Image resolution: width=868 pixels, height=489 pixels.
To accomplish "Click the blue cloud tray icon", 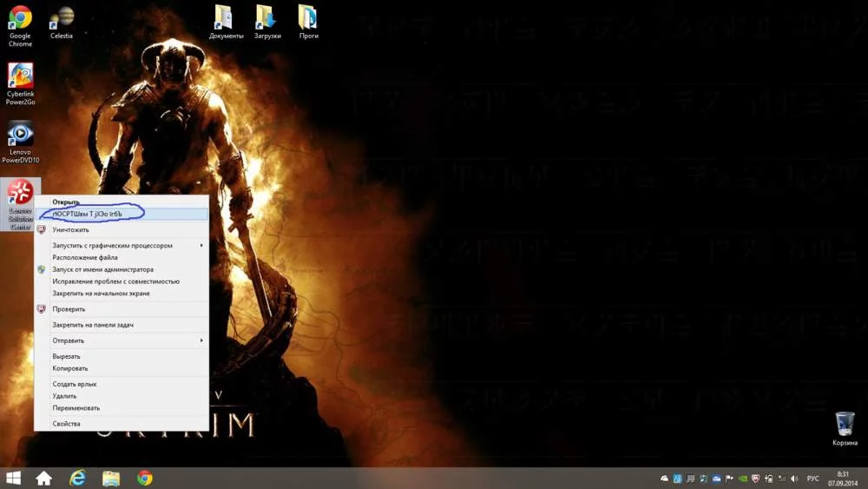I will point(716,479).
